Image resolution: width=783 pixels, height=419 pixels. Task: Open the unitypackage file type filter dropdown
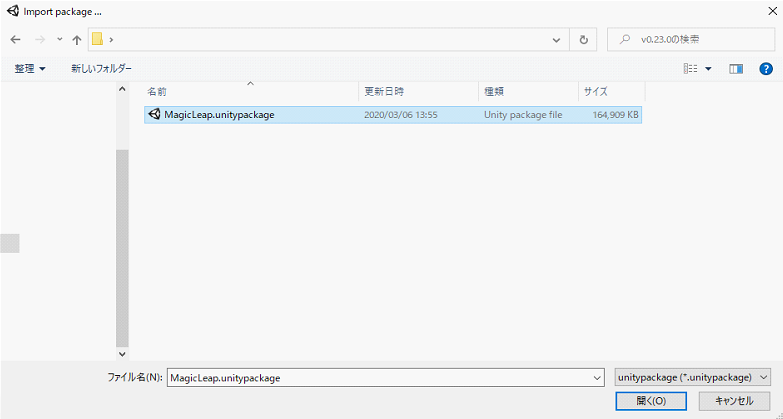pos(693,378)
